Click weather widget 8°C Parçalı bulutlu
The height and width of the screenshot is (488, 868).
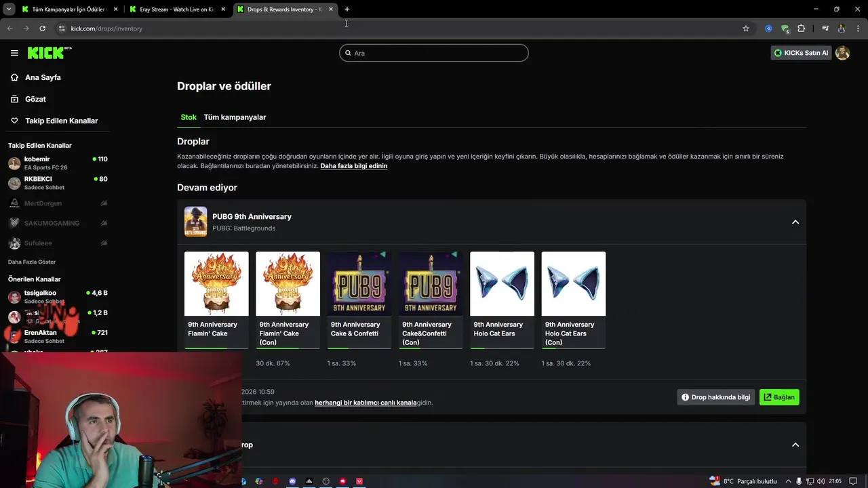743,481
